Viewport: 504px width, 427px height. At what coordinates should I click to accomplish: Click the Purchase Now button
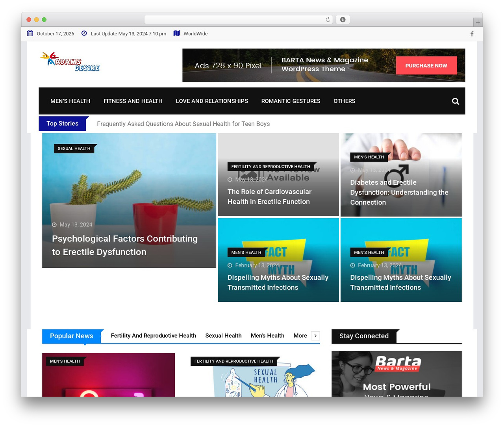pyautogui.click(x=426, y=65)
